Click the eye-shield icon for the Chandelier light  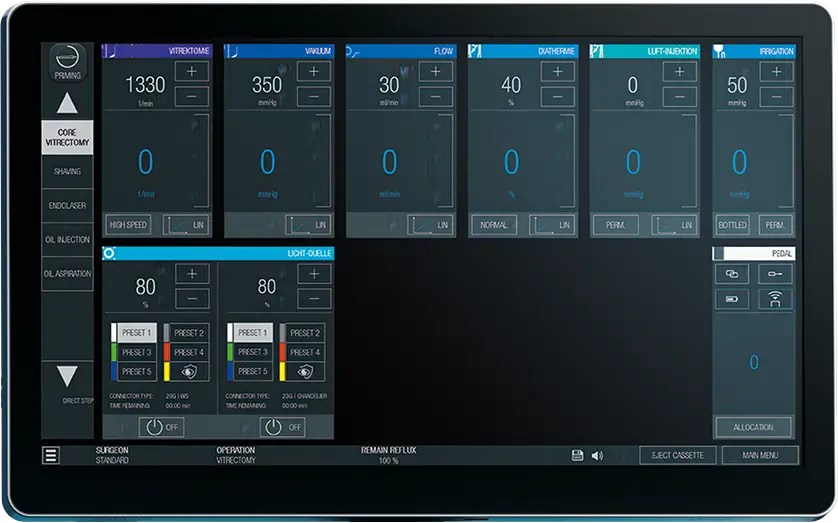click(305, 371)
